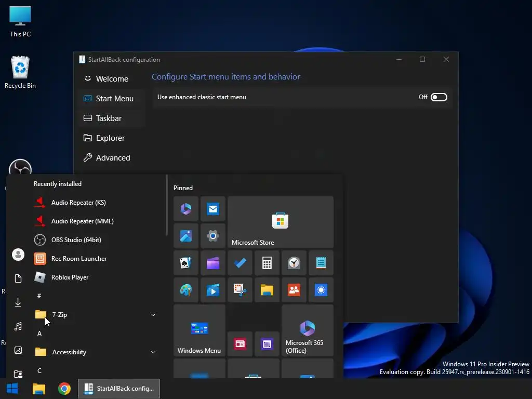Open the Advanced section

(112, 157)
